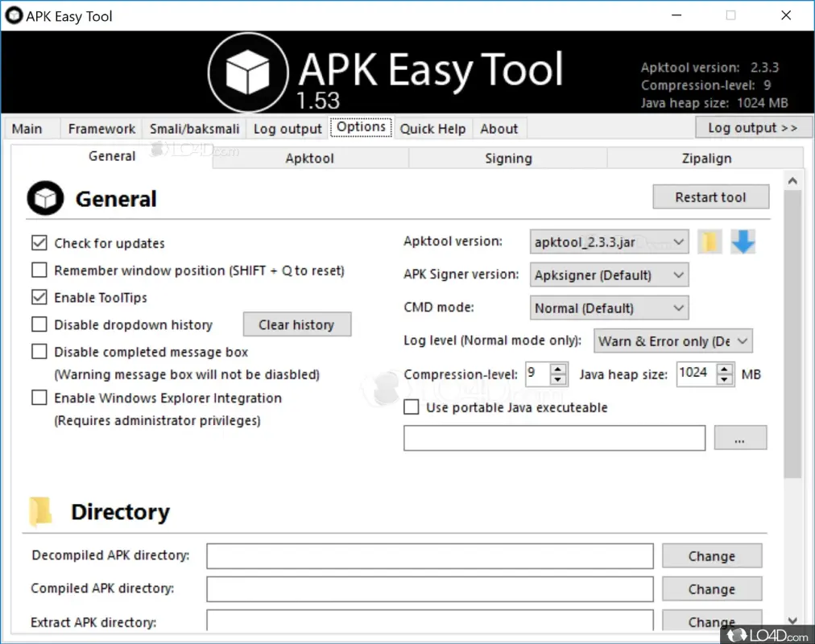The height and width of the screenshot is (644, 815).
Task: Select the General options sub-tab
Action: [x=112, y=156]
